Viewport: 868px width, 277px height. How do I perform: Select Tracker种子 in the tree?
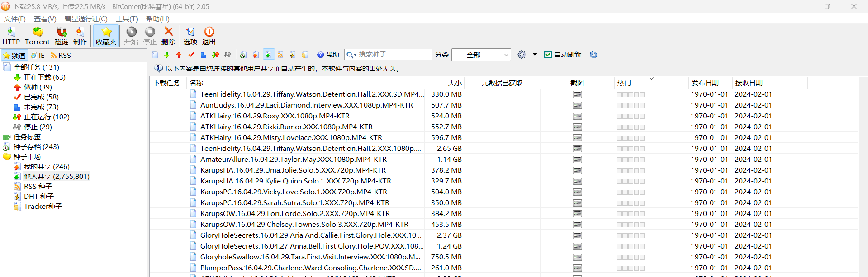pyautogui.click(x=43, y=206)
